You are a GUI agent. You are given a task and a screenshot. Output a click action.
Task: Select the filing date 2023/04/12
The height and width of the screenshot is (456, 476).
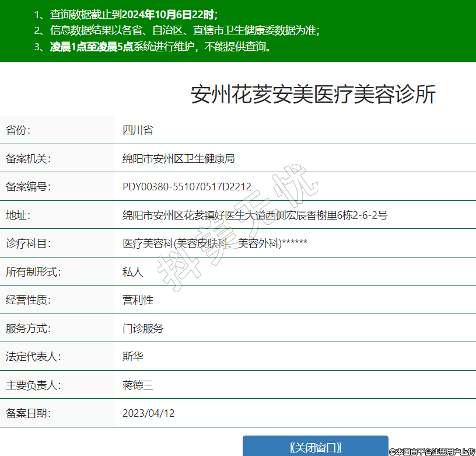click(148, 413)
